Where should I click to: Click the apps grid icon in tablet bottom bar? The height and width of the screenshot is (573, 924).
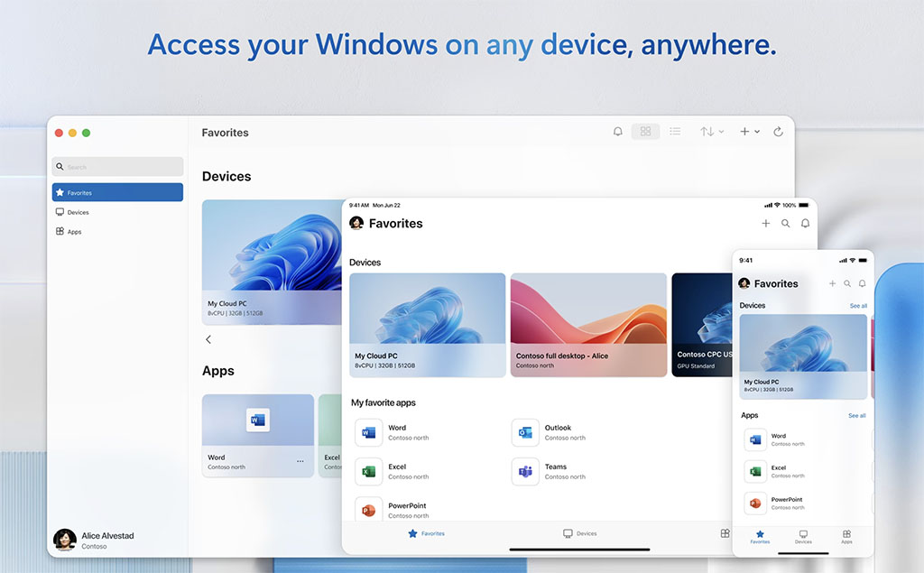coord(725,533)
